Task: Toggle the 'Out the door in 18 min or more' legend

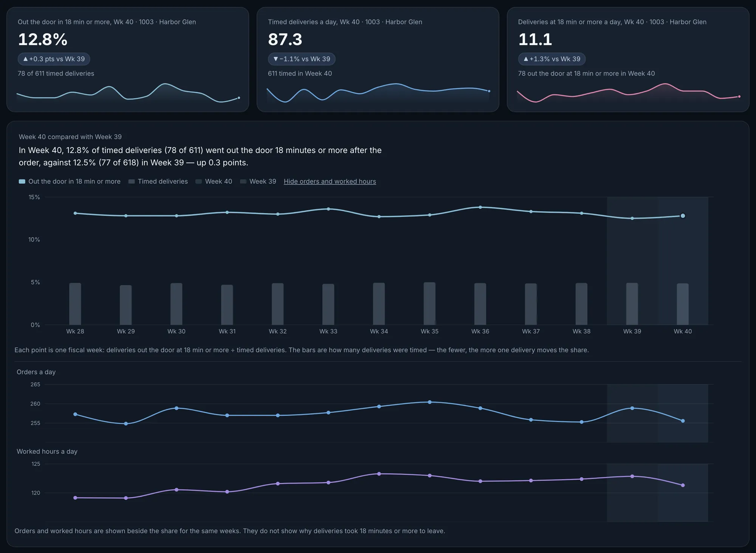Action: [x=70, y=181]
